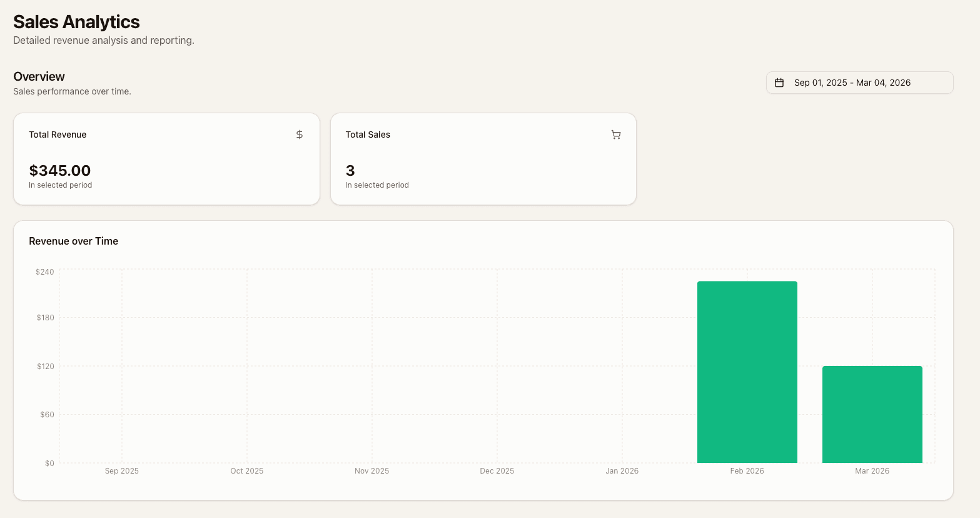Click the dollar sign icon on Total Revenue card

coord(299,134)
